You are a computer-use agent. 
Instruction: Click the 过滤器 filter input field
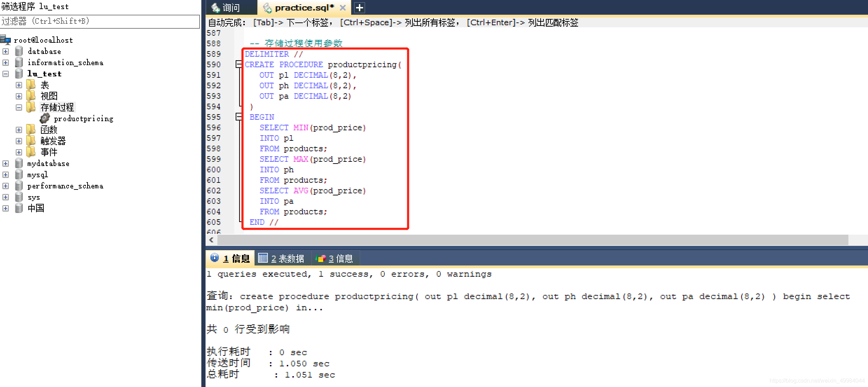click(100, 21)
